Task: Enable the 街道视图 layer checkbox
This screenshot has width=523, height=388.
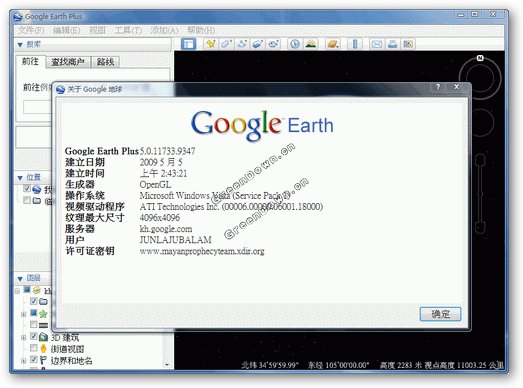Action: (33, 348)
